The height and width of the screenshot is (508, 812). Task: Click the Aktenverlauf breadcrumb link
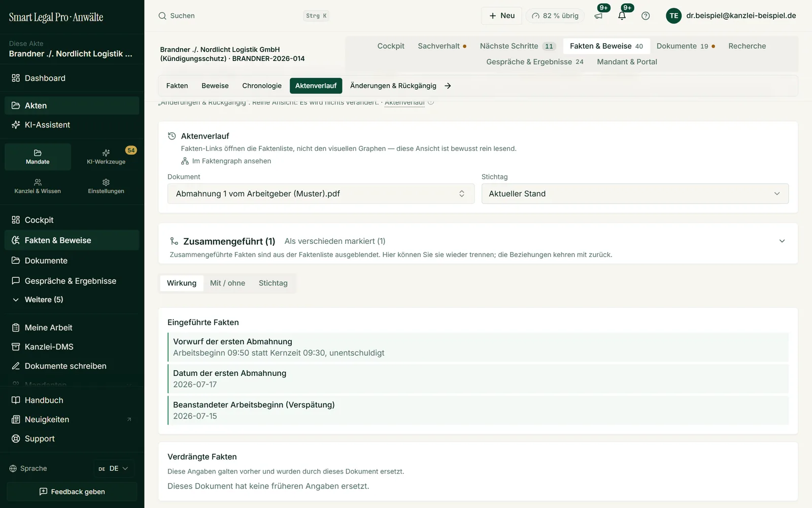(x=404, y=102)
